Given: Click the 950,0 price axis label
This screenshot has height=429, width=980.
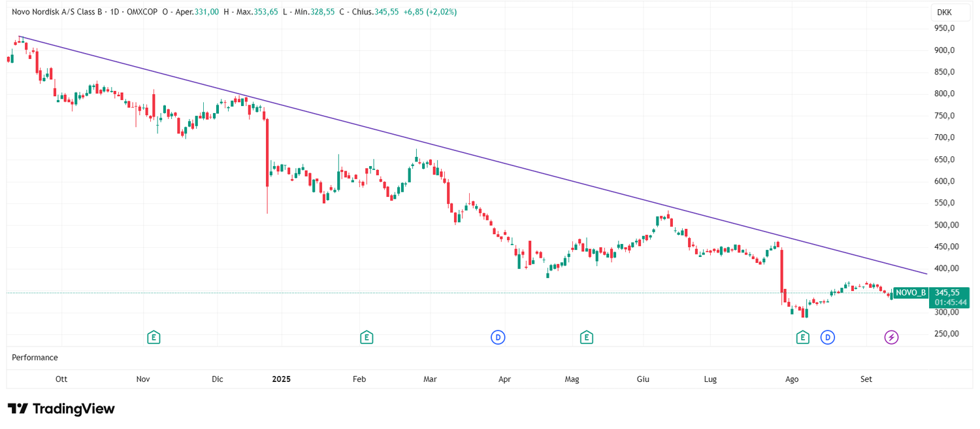Looking at the screenshot, I should point(945,29).
